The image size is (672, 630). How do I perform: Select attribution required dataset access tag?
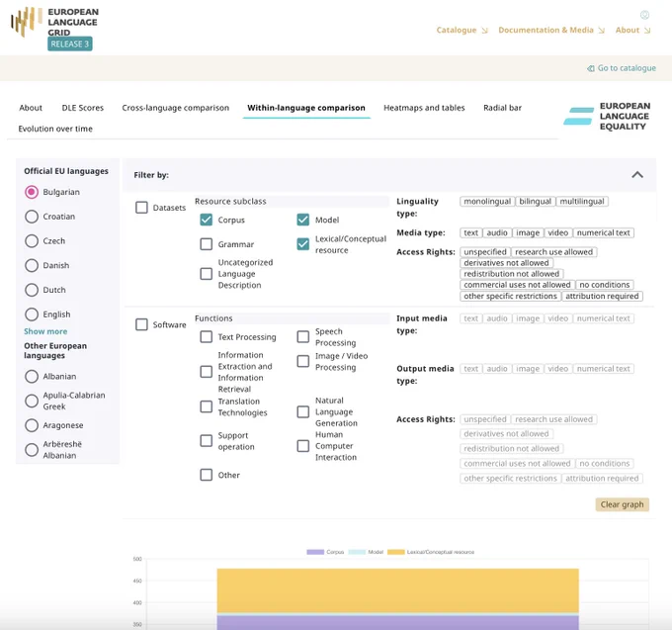point(602,296)
